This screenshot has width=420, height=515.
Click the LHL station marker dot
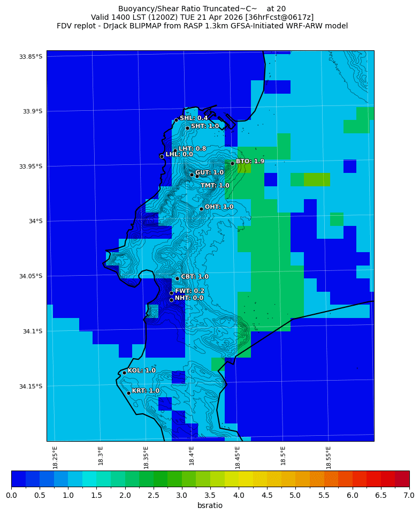pyautogui.click(x=162, y=156)
